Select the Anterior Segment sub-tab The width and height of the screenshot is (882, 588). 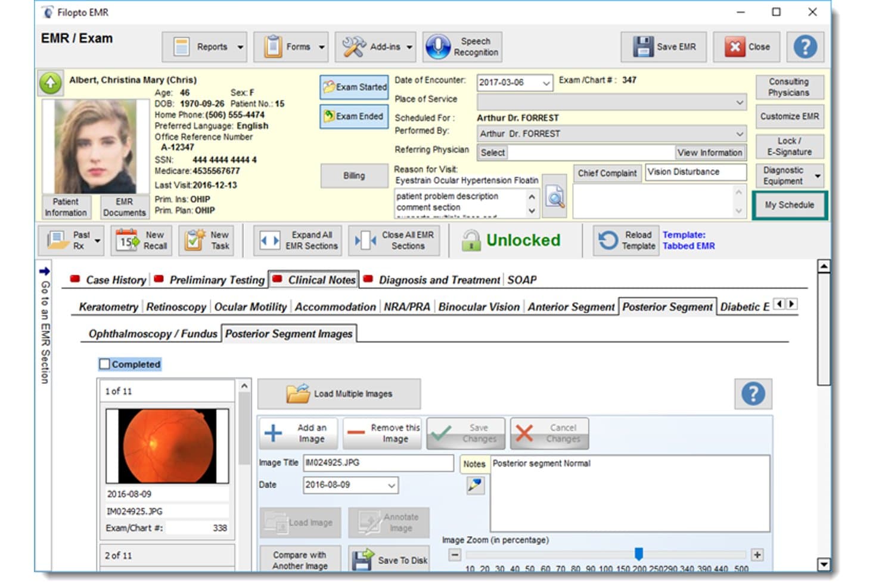571,307
